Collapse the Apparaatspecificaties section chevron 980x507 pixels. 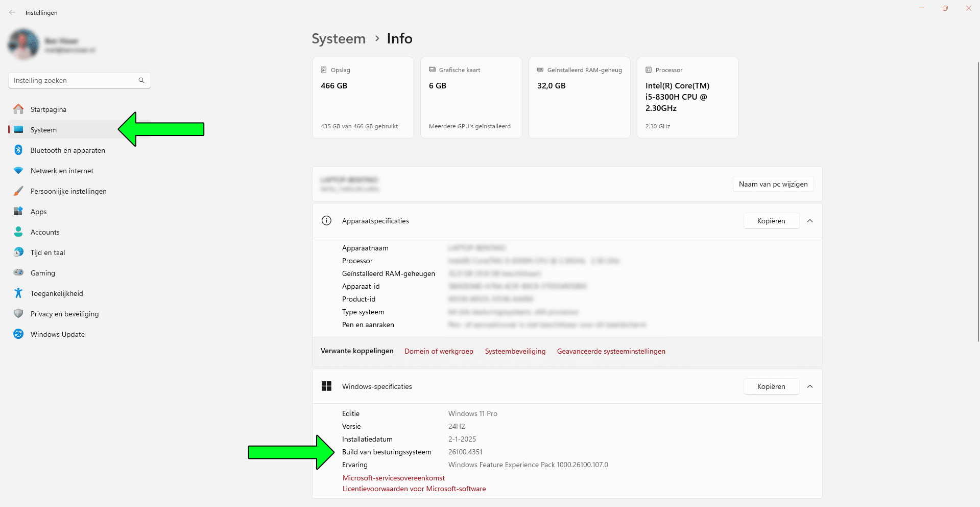[810, 221]
